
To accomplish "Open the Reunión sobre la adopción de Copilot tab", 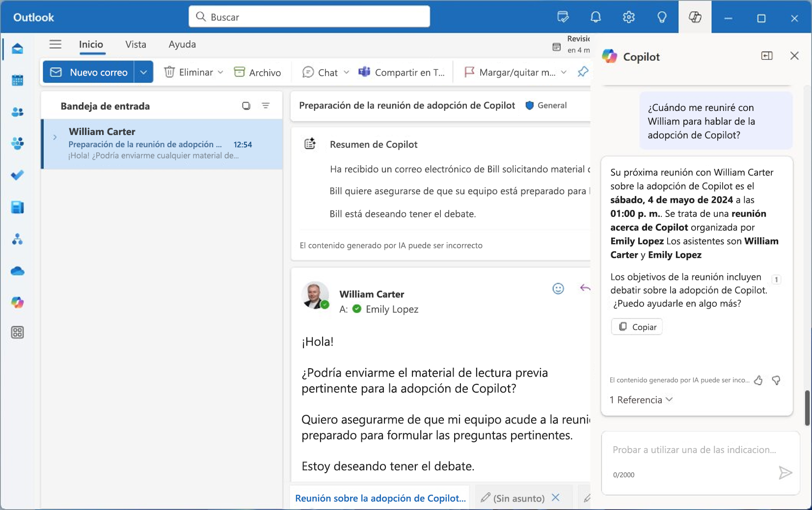I will [x=380, y=498].
